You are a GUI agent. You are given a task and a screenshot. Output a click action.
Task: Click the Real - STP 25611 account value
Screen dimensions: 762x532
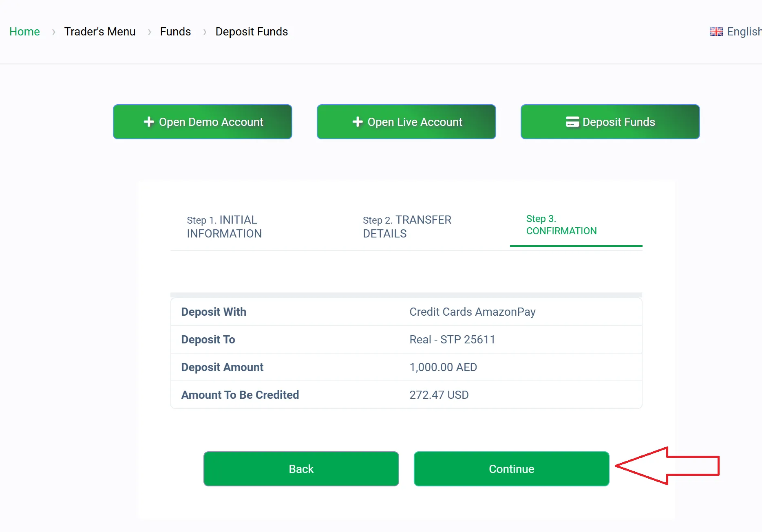point(452,339)
